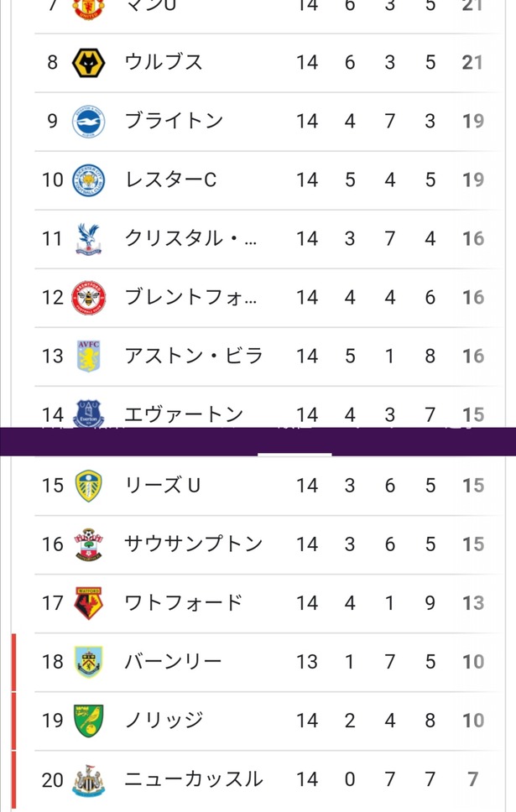Open the ウルブス team name

tap(164, 62)
